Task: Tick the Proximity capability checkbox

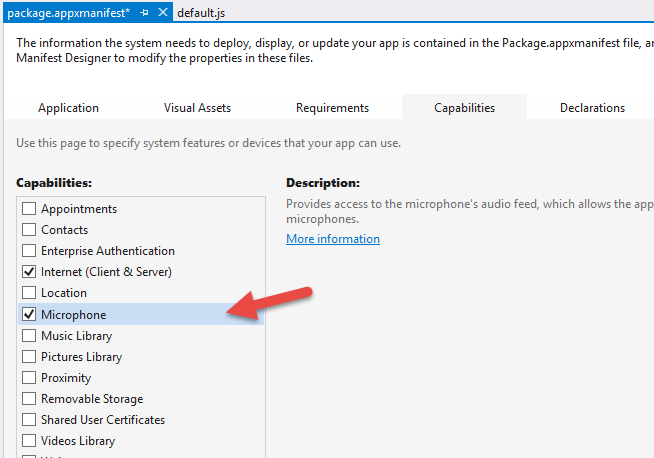Action: pyautogui.click(x=29, y=378)
